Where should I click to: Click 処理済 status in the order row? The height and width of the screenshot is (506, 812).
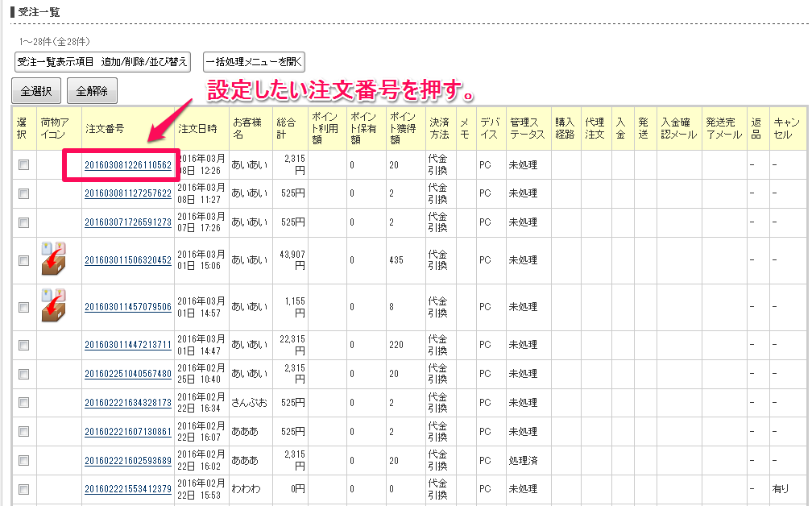pyautogui.click(x=523, y=460)
